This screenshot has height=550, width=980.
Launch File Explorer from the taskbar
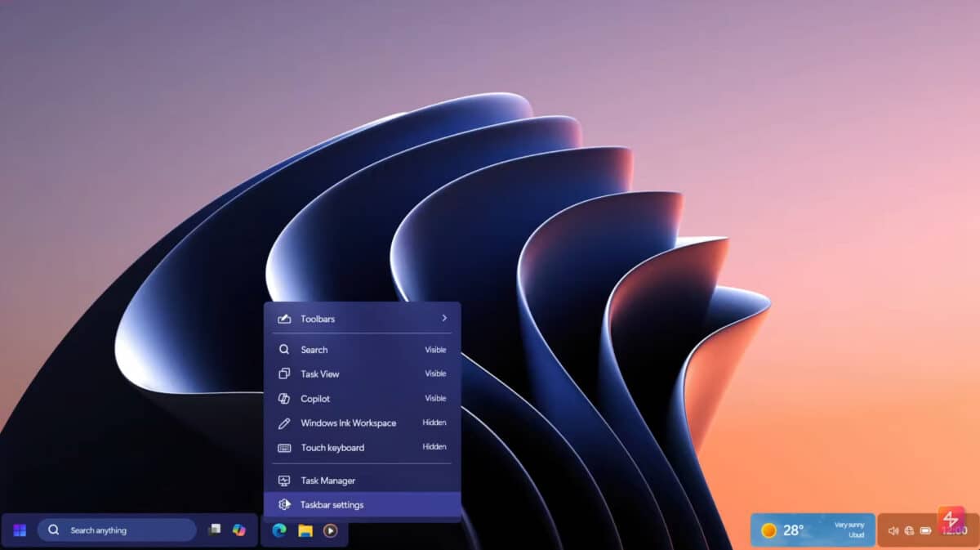pos(305,531)
